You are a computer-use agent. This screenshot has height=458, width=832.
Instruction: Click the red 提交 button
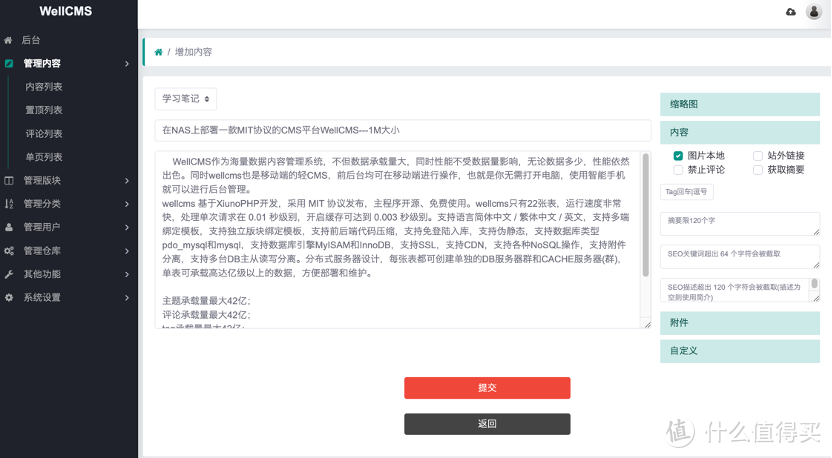[487, 388]
